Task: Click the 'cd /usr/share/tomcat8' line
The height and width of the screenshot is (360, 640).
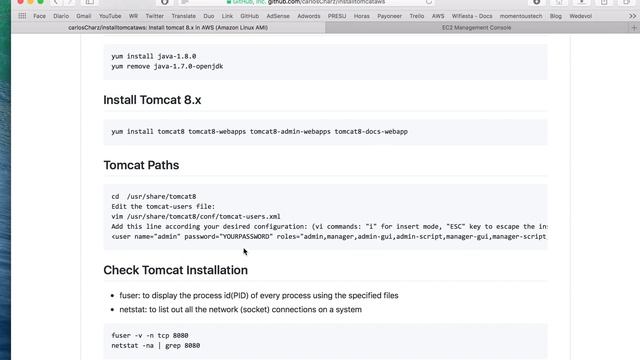Action: pyautogui.click(x=153, y=196)
